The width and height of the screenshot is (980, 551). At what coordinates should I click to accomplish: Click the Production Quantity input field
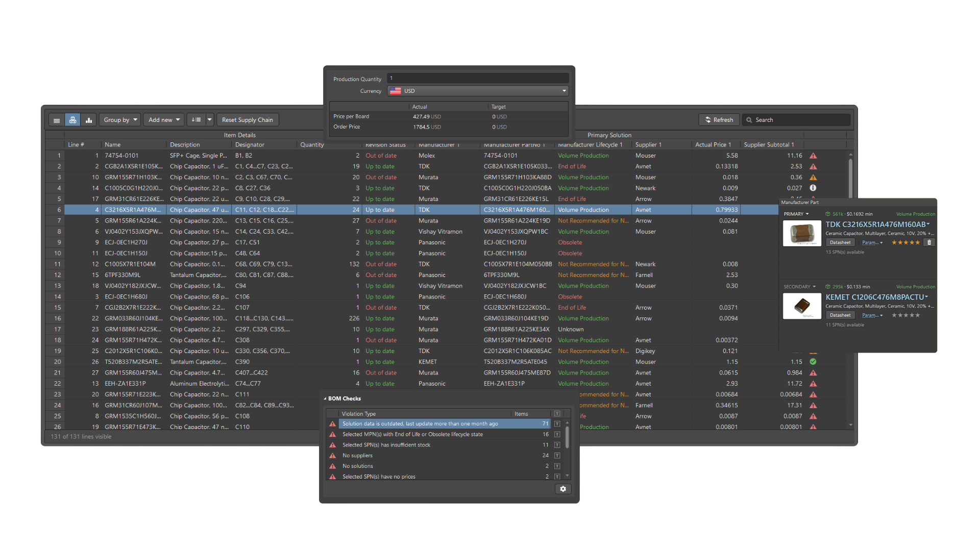pyautogui.click(x=477, y=79)
